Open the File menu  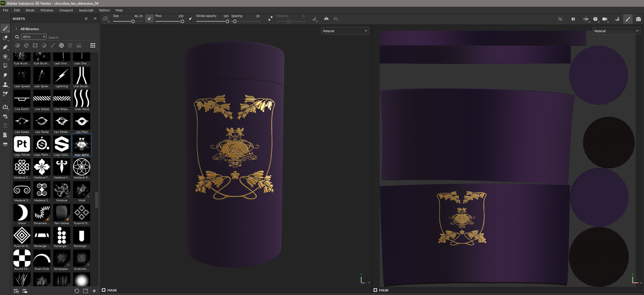[6, 10]
